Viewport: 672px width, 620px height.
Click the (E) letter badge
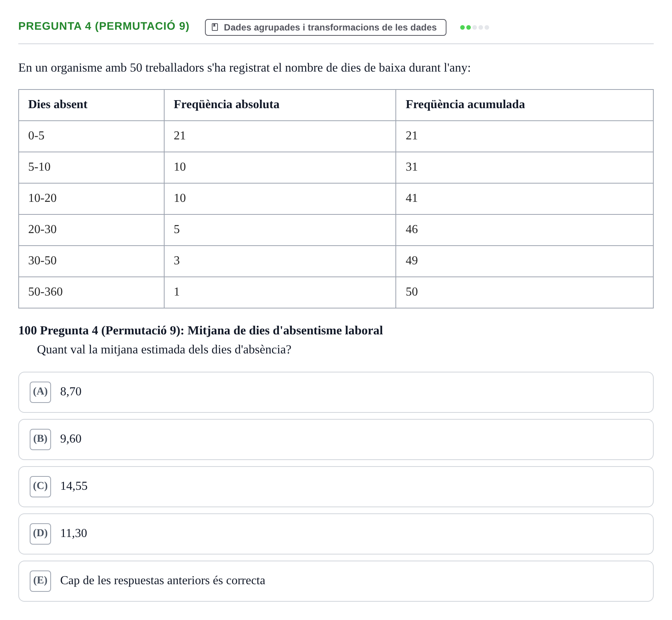(x=40, y=581)
